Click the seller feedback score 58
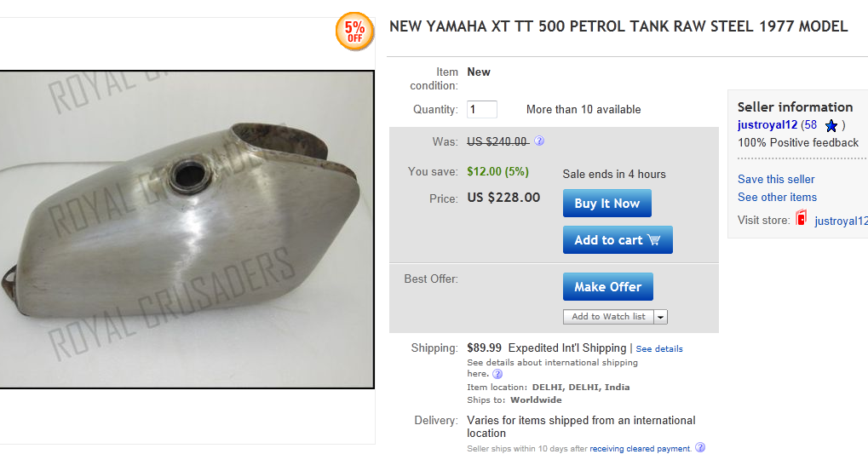This screenshot has height=454, width=868. pos(810,125)
